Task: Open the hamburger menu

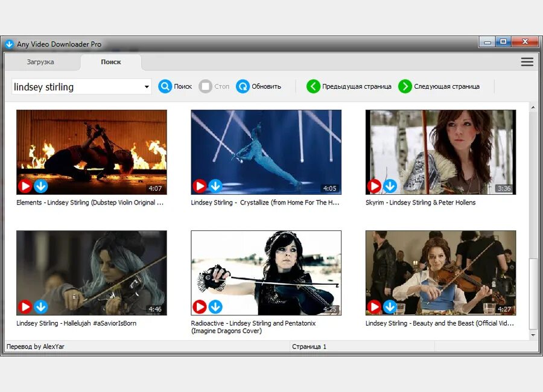Action: pyautogui.click(x=527, y=62)
